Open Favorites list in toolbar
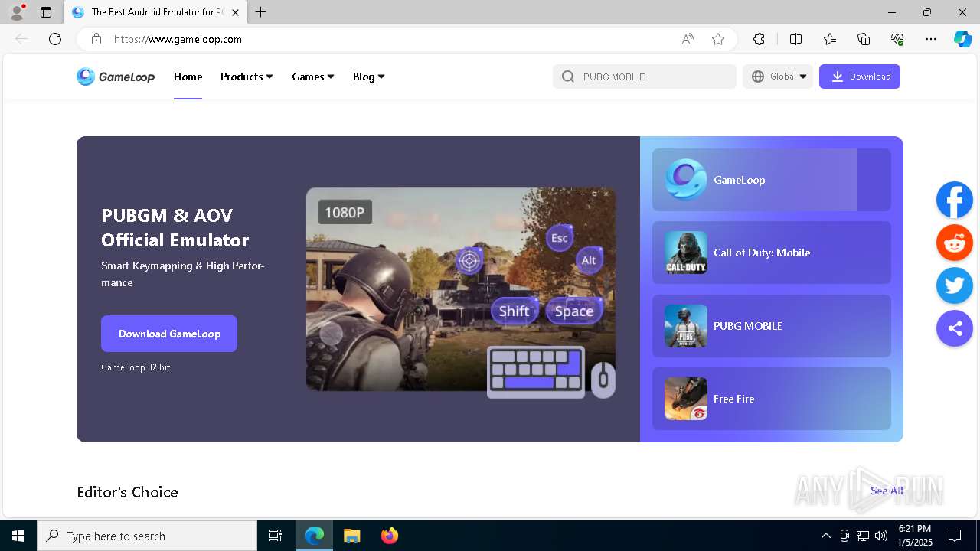Screen dimensions: 980x551 830,39
